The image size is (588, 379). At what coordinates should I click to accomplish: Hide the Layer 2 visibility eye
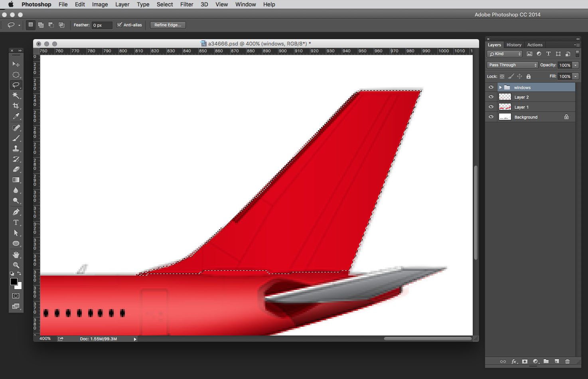click(491, 97)
